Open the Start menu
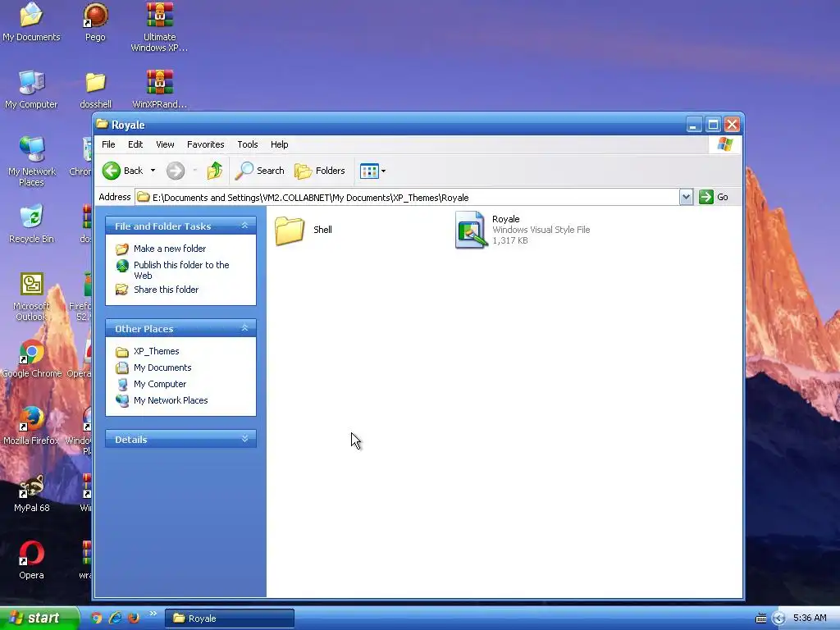This screenshot has height=630, width=840. (39, 619)
